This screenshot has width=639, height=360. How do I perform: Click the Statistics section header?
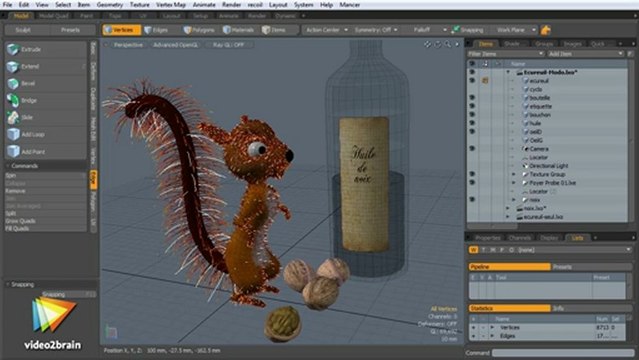click(509, 309)
